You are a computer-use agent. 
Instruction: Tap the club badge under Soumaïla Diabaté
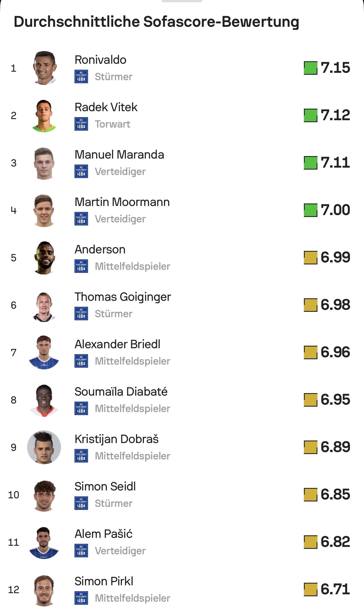tap(81, 408)
